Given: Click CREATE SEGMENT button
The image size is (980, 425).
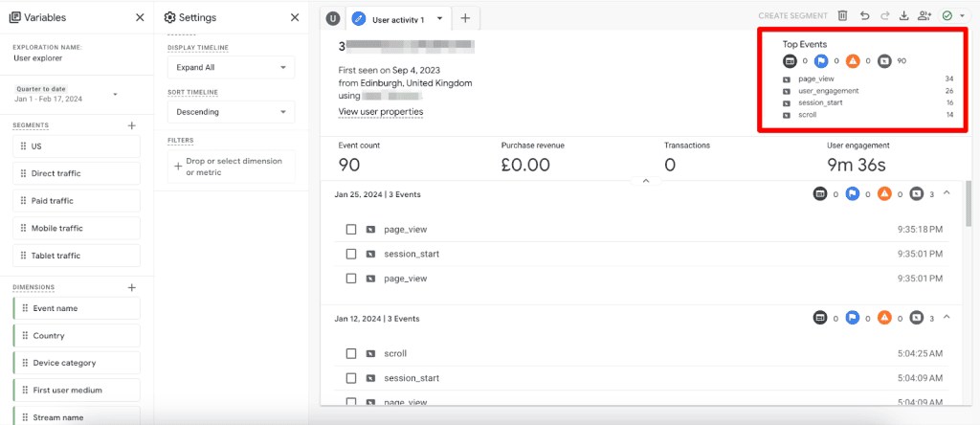Looking at the screenshot, I should coord(792,16).
